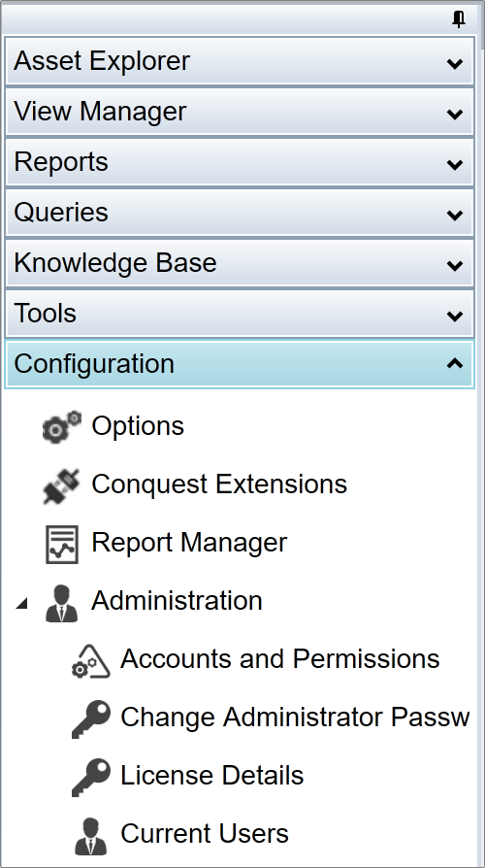Toggle the panel pin icon
The width and height of the screenshot is (485, 868).
459,19
